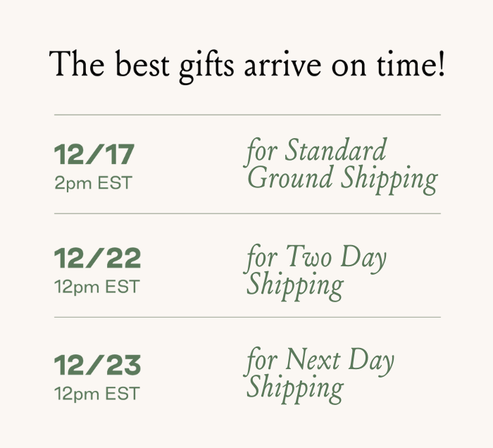Select 'for Two Day Shipping' text
The height and width of the screenshot is (448, 493).
click(316, 271)
